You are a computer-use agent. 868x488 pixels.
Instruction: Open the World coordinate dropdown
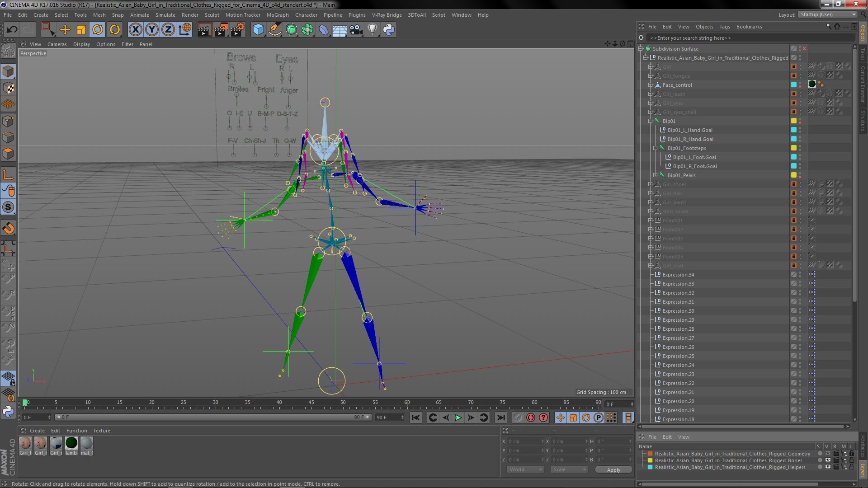pos(525,470)
